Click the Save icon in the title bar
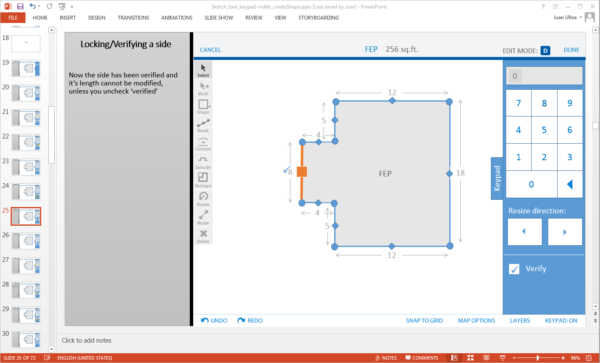Image resolution: width=600 pixels, height=363 pixels. tap(20, 6)
